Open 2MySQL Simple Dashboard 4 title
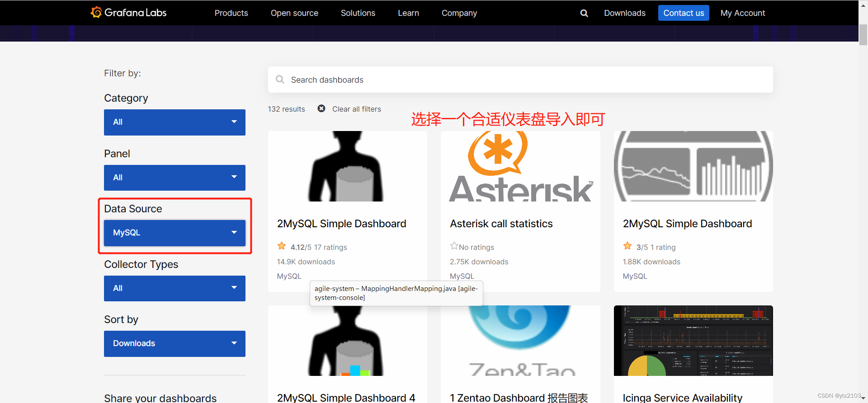 346,398
